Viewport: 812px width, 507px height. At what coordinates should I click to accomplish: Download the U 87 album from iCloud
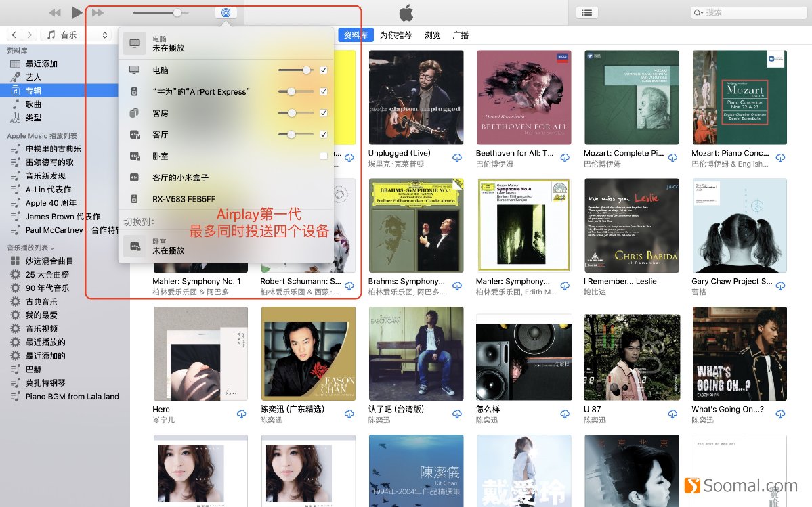(x=672, y=414)
